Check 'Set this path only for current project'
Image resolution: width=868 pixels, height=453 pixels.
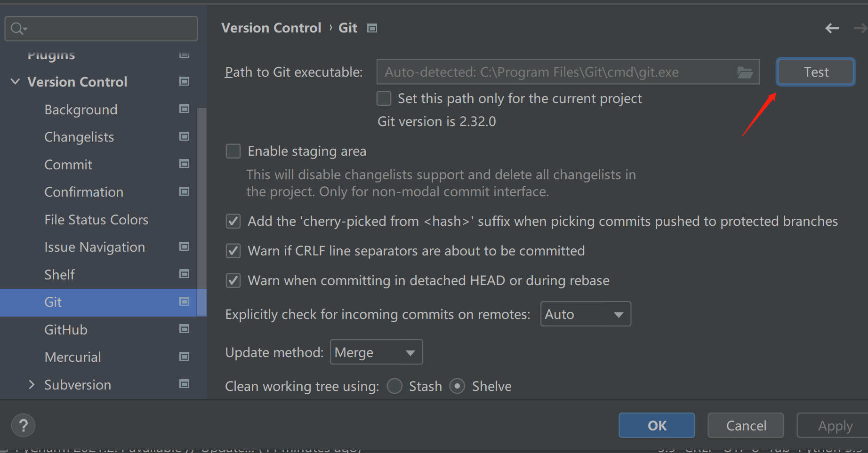coord(384,99)
